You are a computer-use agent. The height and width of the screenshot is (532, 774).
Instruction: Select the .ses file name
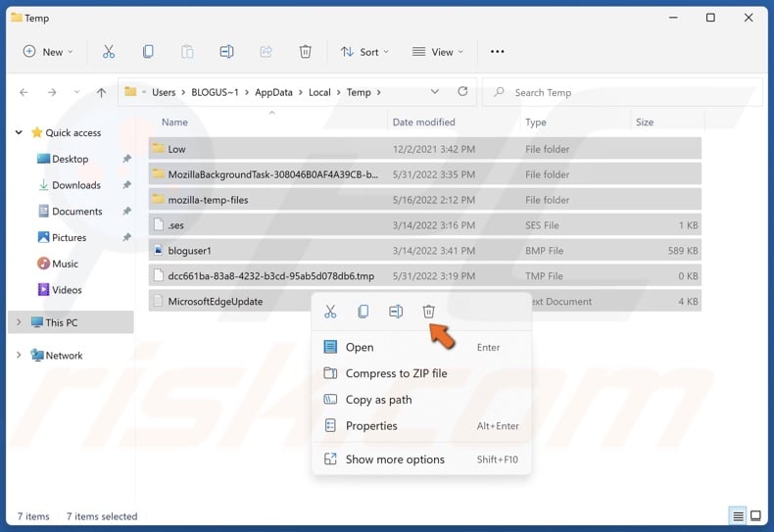pos(175,225)
